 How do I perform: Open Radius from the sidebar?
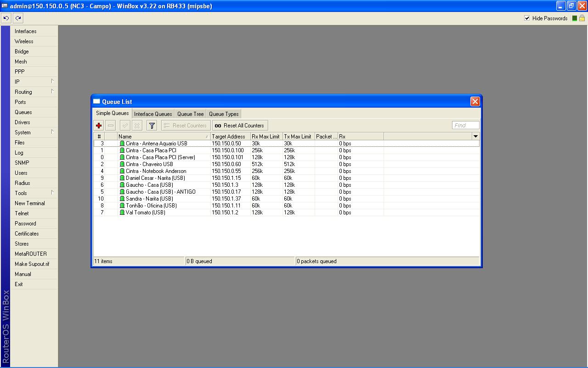point(34,183)
